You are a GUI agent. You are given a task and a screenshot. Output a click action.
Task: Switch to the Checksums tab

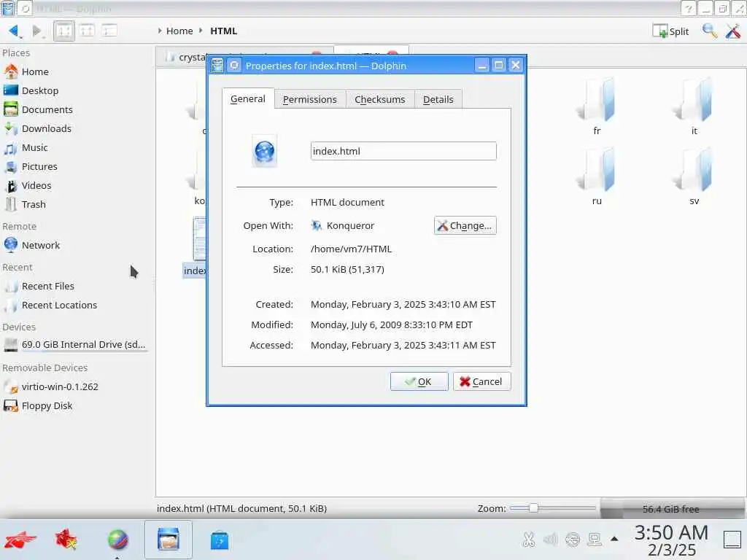[x=379, y=99]
